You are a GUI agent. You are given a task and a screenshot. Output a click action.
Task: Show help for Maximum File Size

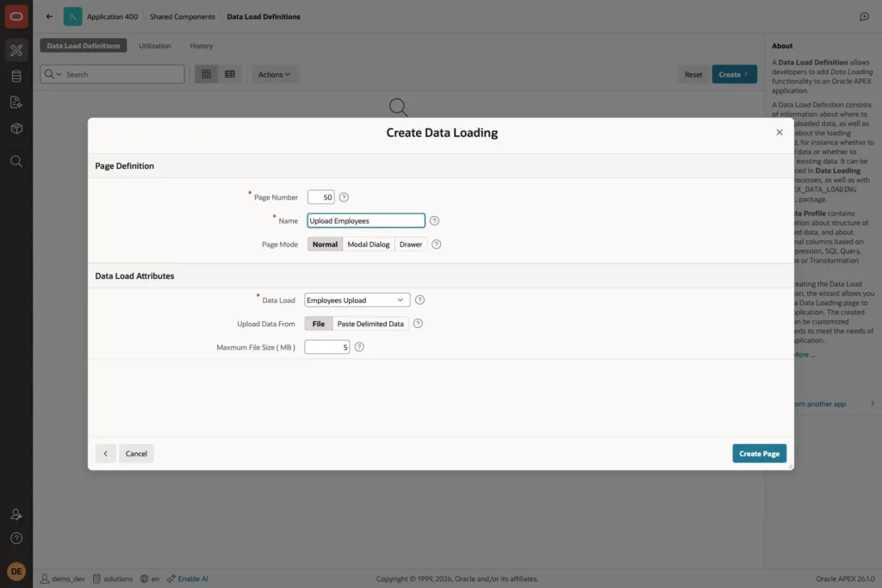[x=359, y=347]
